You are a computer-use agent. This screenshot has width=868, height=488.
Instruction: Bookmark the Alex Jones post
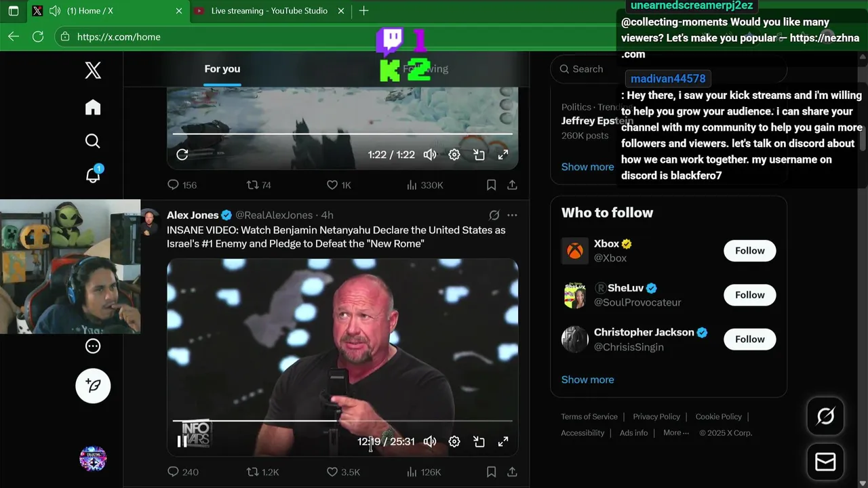click(x=492, y=472)
